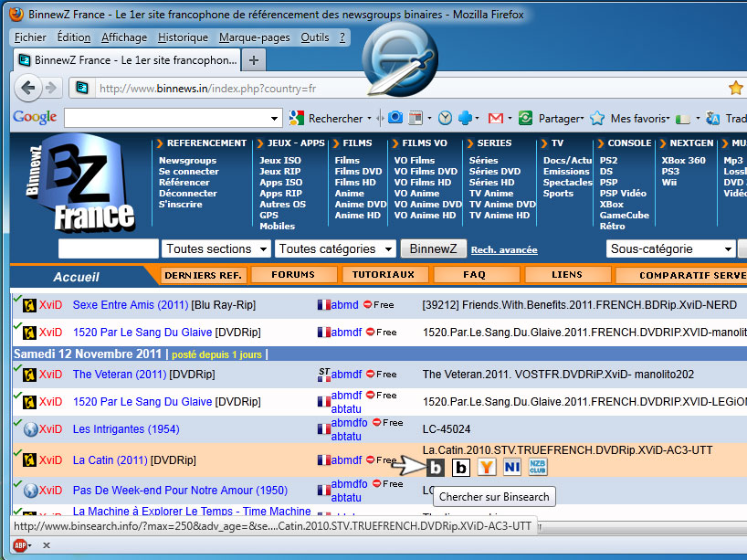The width and height of the screenshot is (747, 560).
Task: Click the yellow category icon in La Catin row
Action: tap(29, 460)
